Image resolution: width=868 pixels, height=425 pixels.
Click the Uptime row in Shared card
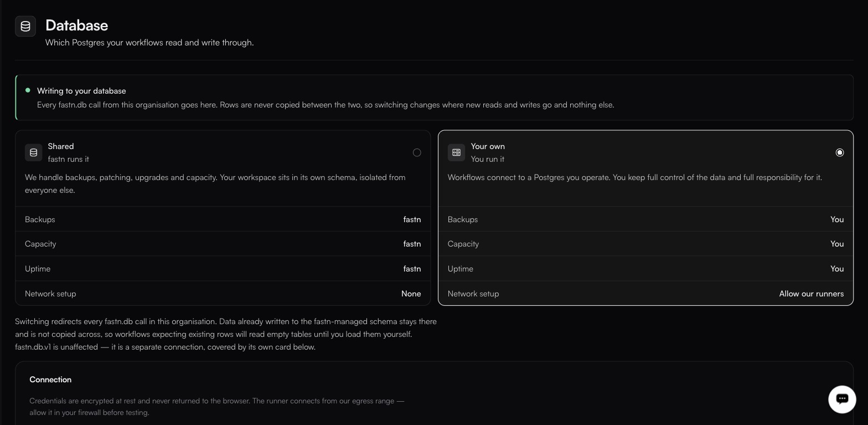click(223, 269)
